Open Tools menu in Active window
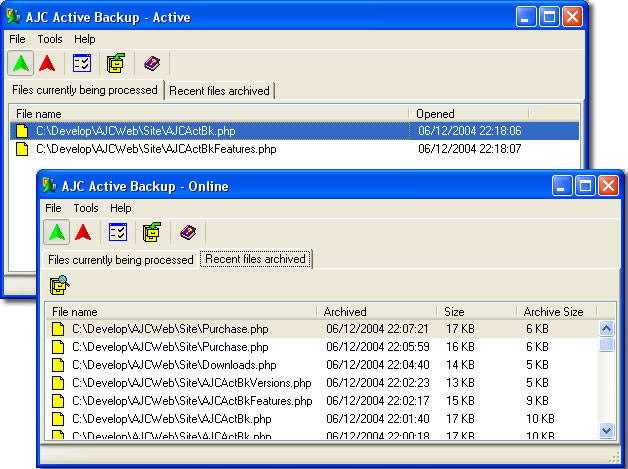This screenshot has height=469, width=628. click(x=50, y=39)
